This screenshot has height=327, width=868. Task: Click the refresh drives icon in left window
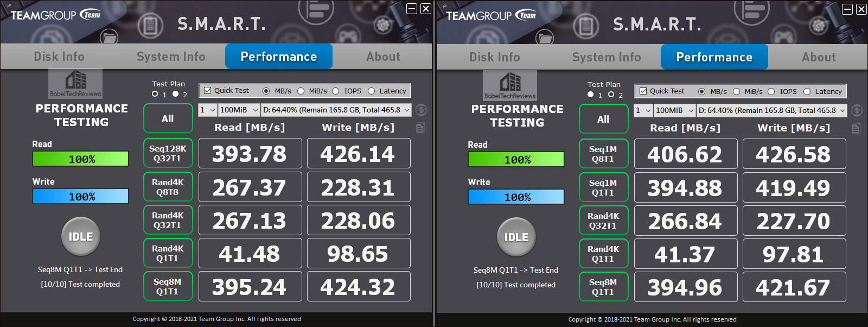coord(421,110)
